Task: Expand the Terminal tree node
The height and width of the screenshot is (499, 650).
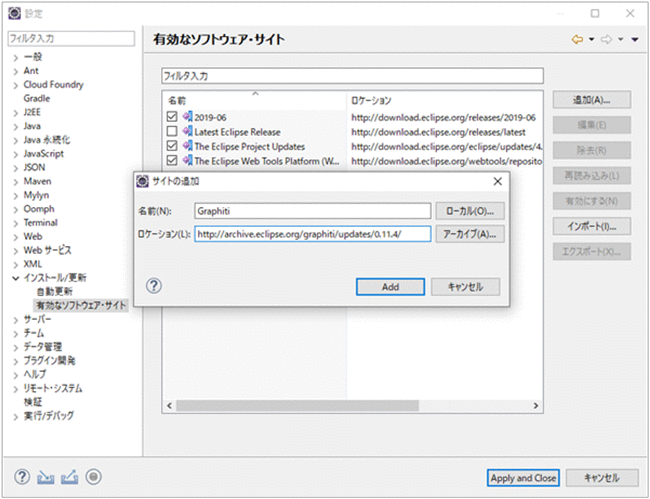Action: [16, 223]
